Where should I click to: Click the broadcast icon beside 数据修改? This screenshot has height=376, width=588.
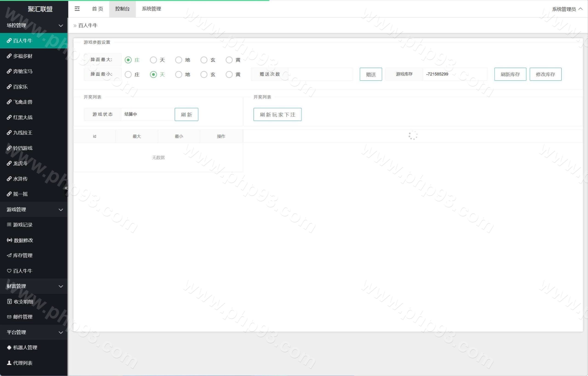coord(9,240)
